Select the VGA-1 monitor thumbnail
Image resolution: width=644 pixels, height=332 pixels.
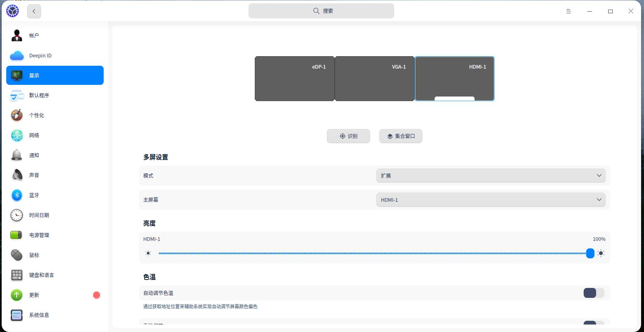[x=375, y=79]
